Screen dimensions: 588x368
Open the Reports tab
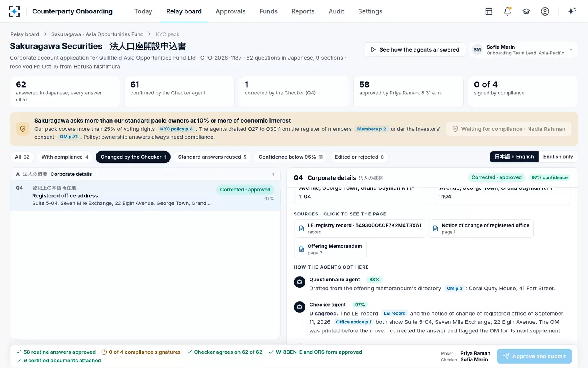pos(303,11)
